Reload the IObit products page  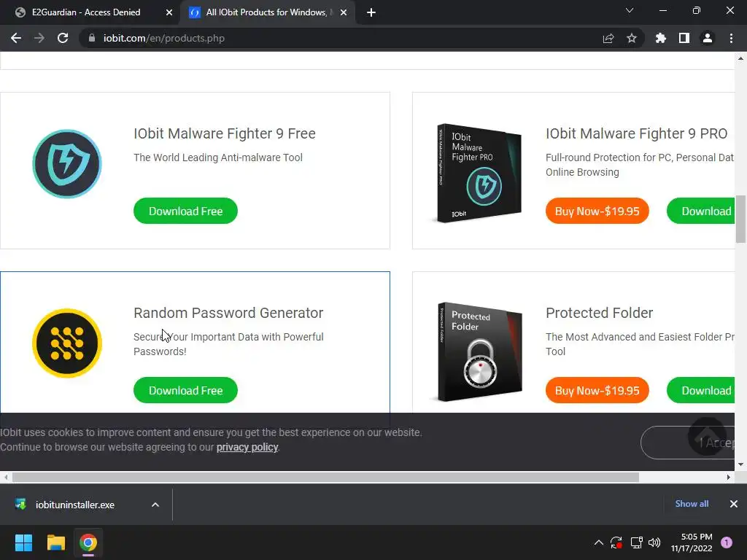pyautogui.click(x=63, y=38)
